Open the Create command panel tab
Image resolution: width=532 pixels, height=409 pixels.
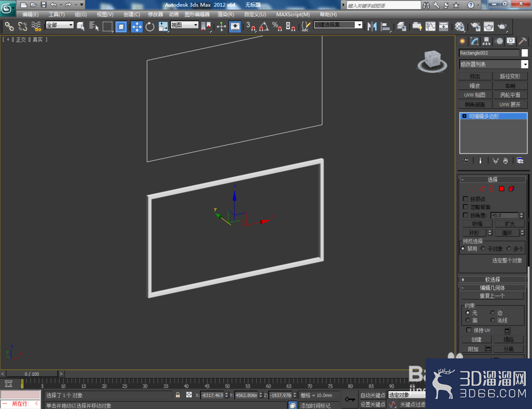point(462,42)
